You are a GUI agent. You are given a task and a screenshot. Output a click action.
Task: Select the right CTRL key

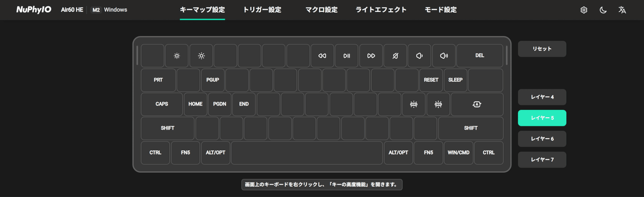coord(488,153)
